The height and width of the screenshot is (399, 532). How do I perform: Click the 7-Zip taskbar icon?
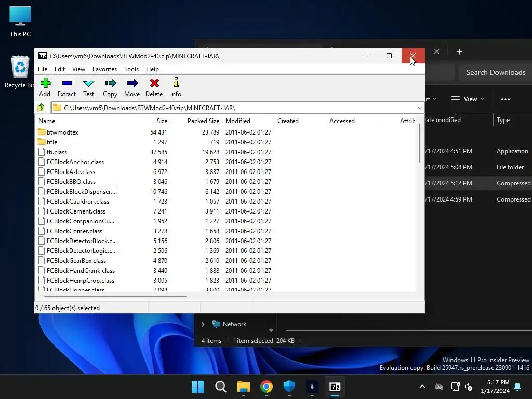click(335, 387)
